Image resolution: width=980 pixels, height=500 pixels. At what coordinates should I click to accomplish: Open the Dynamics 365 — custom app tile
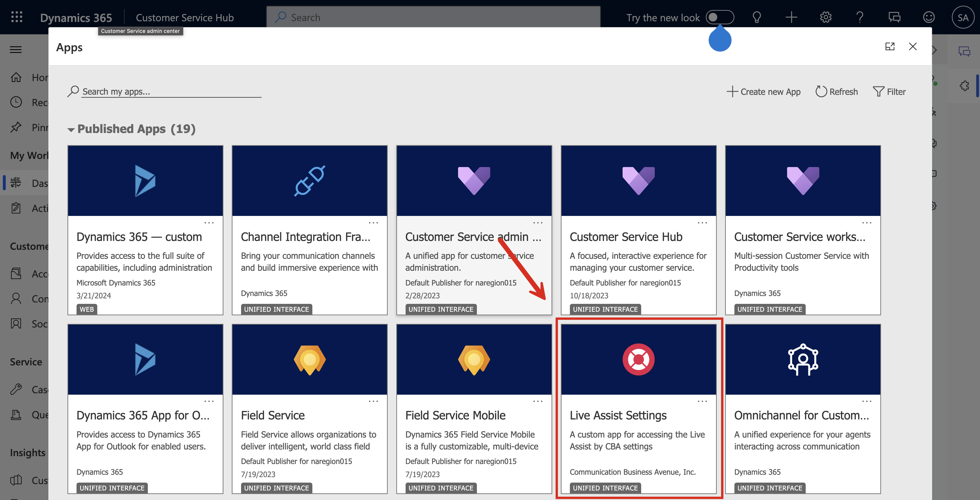point(145,230)
